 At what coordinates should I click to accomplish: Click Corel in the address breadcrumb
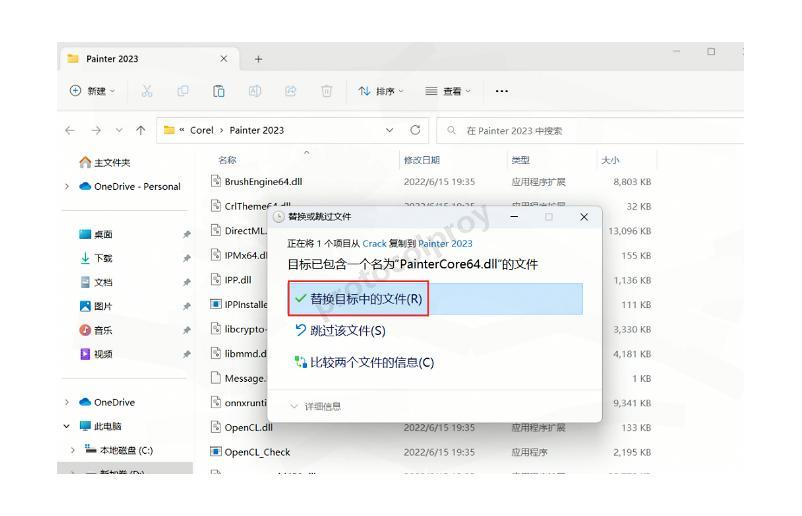[x=202, y=130]
